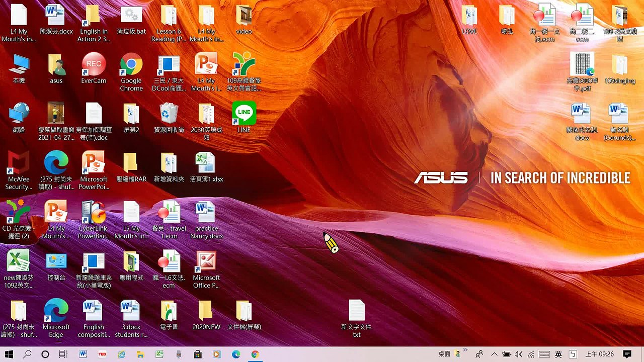Open volume control in tray
644x362 pixels.
[x=519, y=354]
